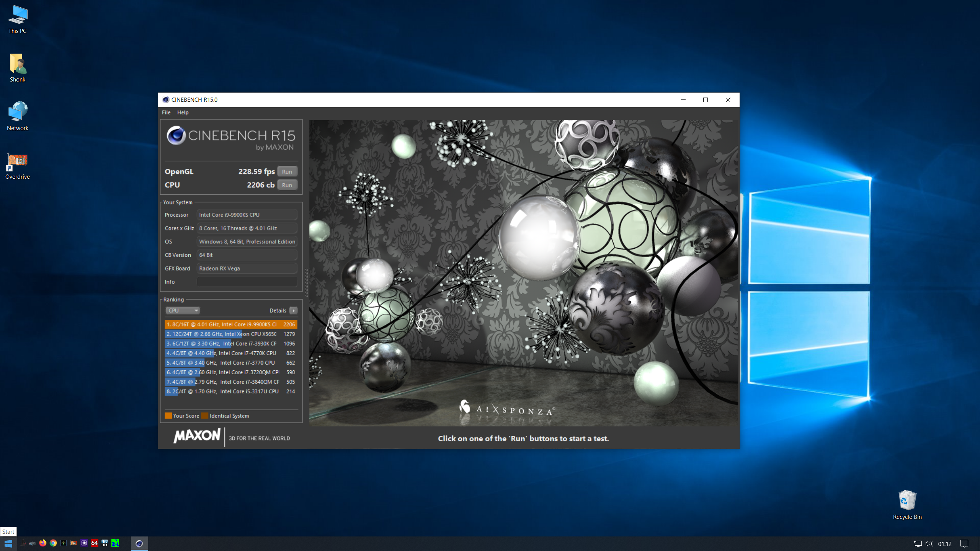
Task: Click the Info input field
Action: pyautogui.click(x=247, y=282)
